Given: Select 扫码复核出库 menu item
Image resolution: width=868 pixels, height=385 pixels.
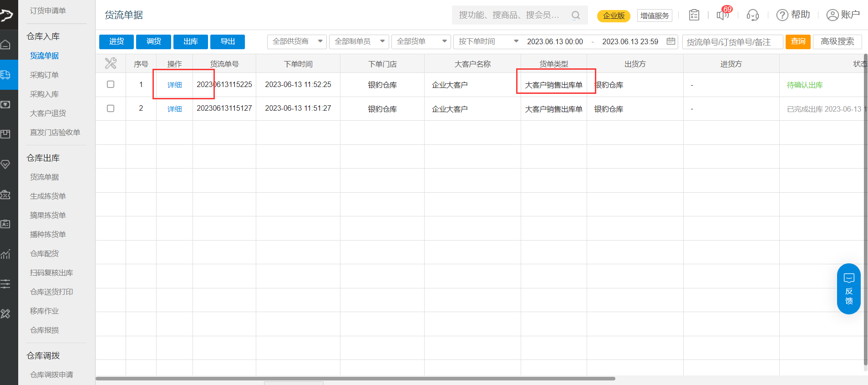Looking at the screenshot, I should coord(51,272).
